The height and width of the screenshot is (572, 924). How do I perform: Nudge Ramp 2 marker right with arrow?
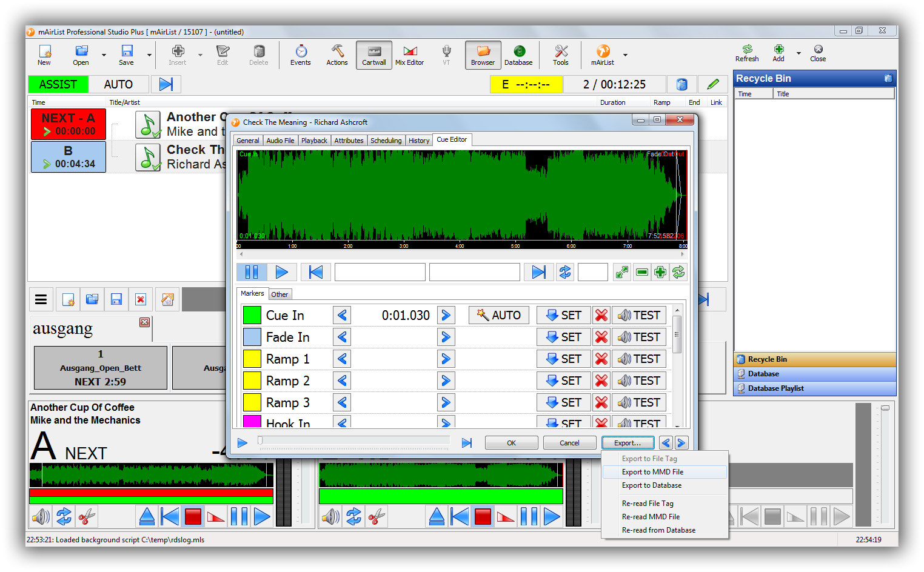[446, 381]
